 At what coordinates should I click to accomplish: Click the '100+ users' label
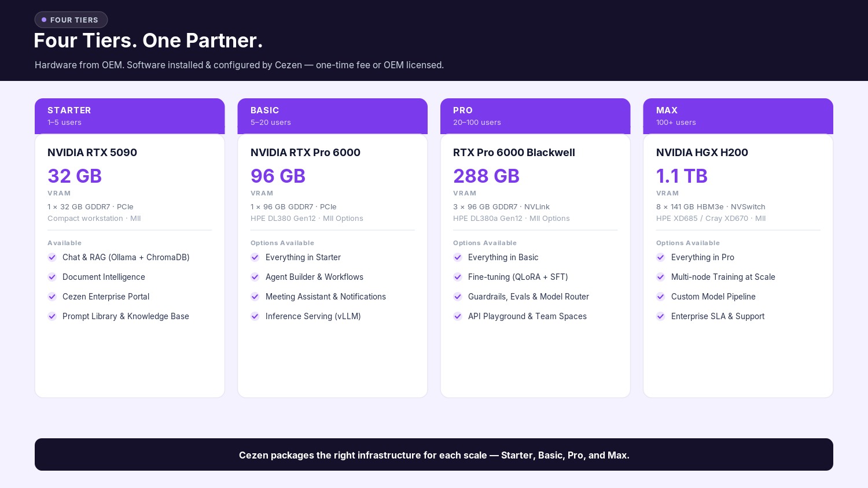click(x=676, y=123)
